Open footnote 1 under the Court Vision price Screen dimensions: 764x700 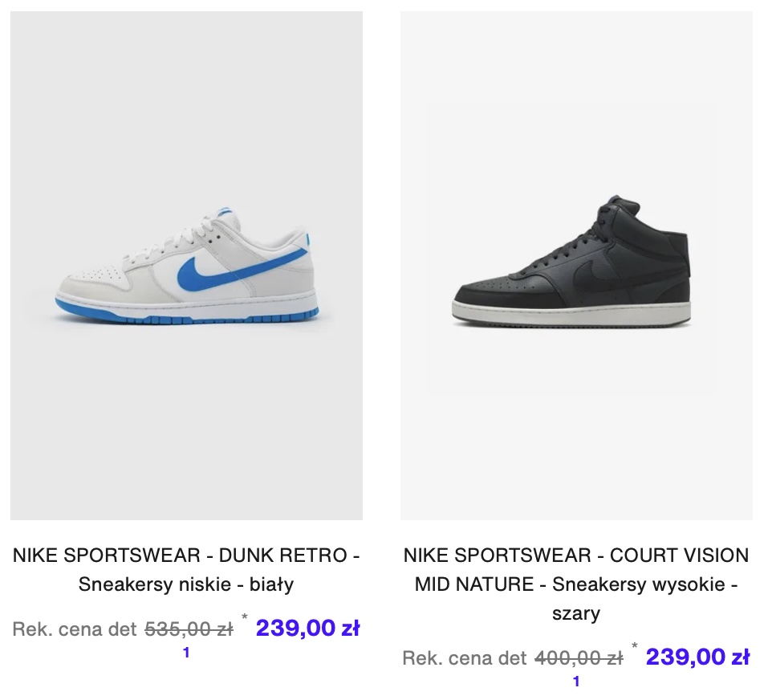coord(576,682)
